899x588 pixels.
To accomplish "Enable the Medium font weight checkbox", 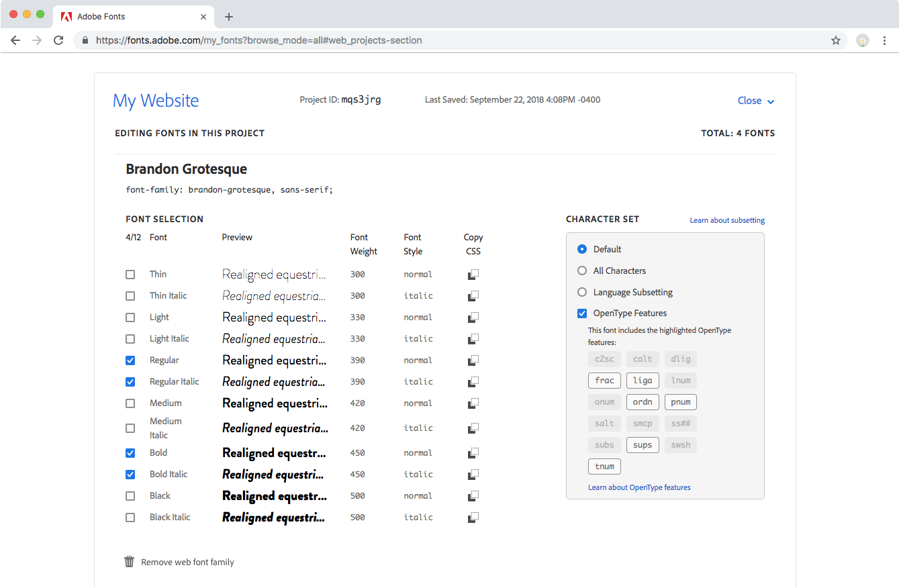I will 130,403.
